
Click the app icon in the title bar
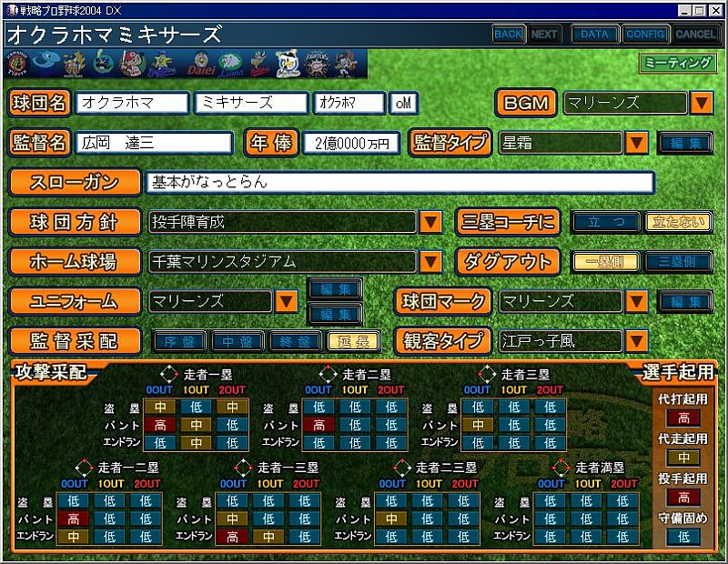[12, 10]
